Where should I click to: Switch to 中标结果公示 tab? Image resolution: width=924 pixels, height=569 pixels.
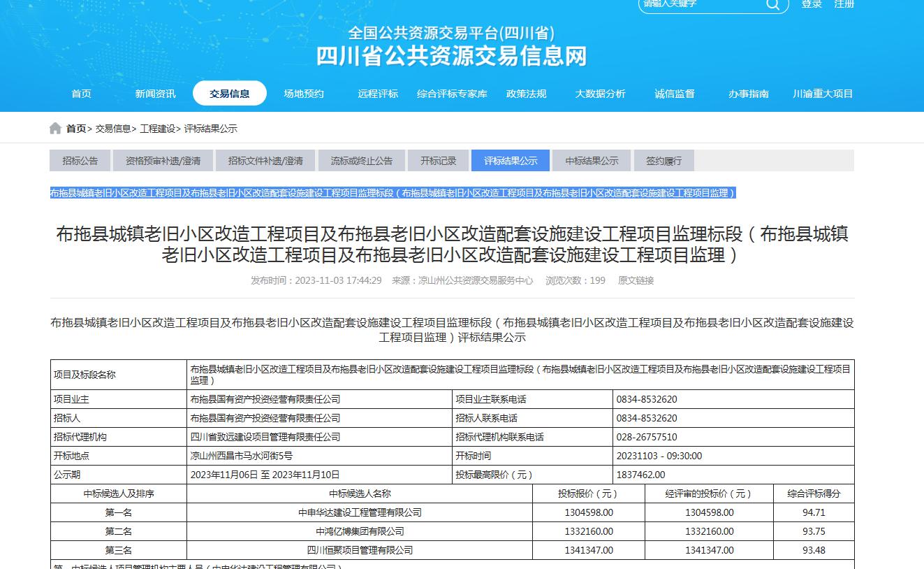pos(592,161)
